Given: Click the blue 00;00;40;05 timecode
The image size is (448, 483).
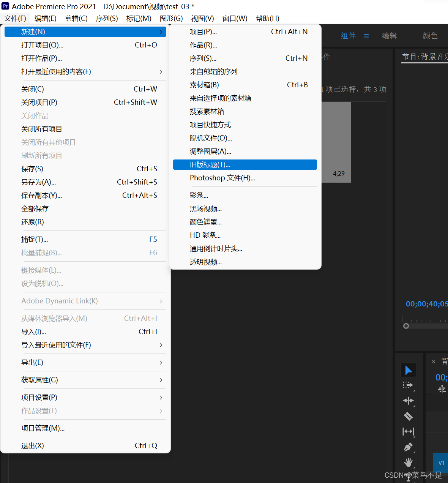Looking at the screenshot, I should (427, 304).
